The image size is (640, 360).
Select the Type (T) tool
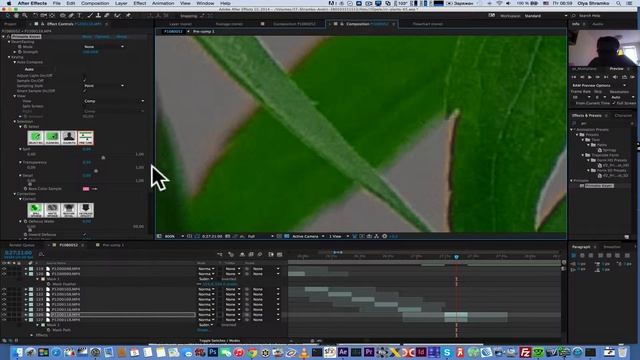click(x=80, y=16)
